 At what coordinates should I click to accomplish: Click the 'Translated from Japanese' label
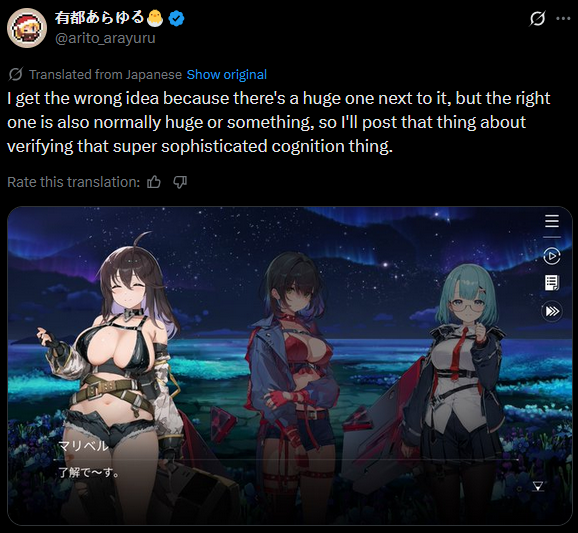105,75
